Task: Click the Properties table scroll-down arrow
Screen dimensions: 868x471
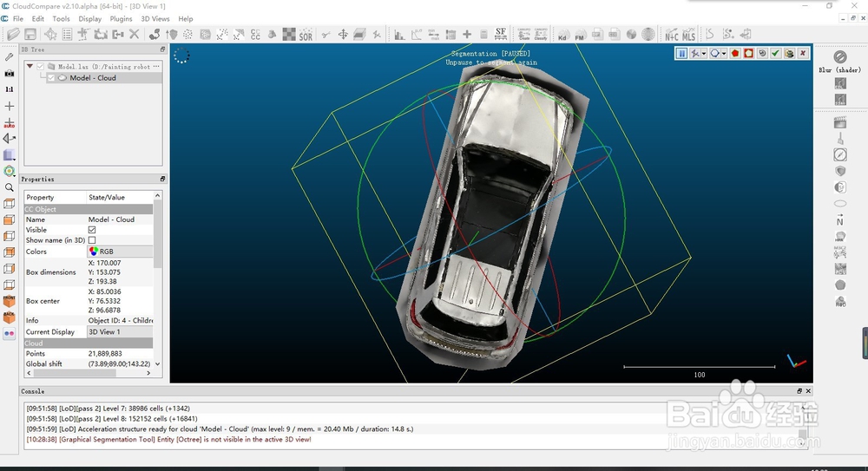Action: pyautogui.click(x=158, y=364)
